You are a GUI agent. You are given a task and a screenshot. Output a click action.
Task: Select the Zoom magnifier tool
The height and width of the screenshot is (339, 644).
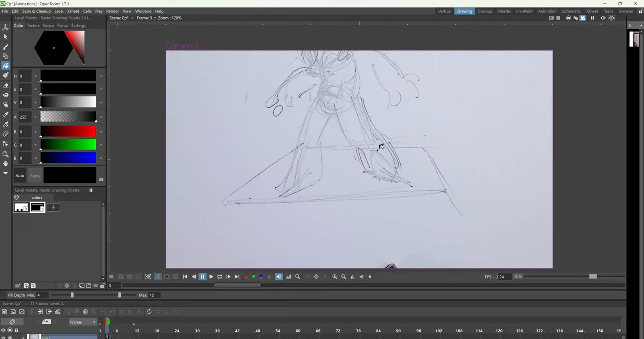(6, 155)
